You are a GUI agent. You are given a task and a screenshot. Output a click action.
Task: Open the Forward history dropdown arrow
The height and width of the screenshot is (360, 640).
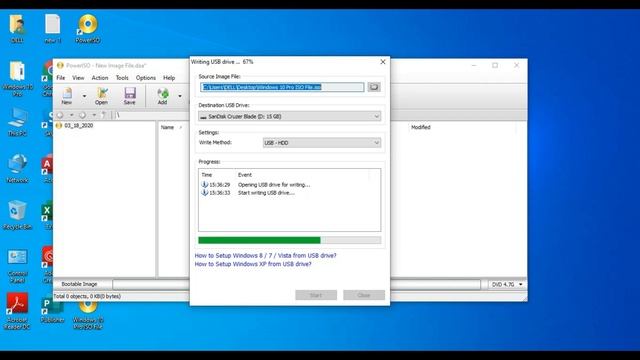coord(94,115)
